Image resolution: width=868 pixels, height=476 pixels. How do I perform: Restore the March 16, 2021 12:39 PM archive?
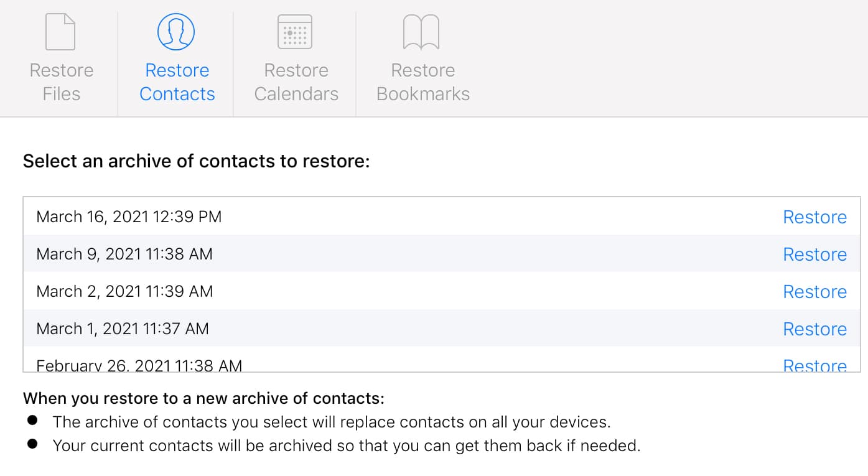(814, 217)
